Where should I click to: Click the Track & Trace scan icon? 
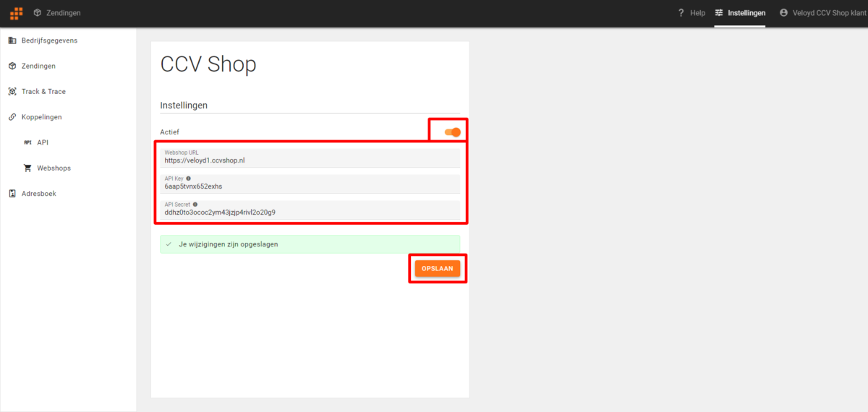pyautogui.click(x=12, y=92)
